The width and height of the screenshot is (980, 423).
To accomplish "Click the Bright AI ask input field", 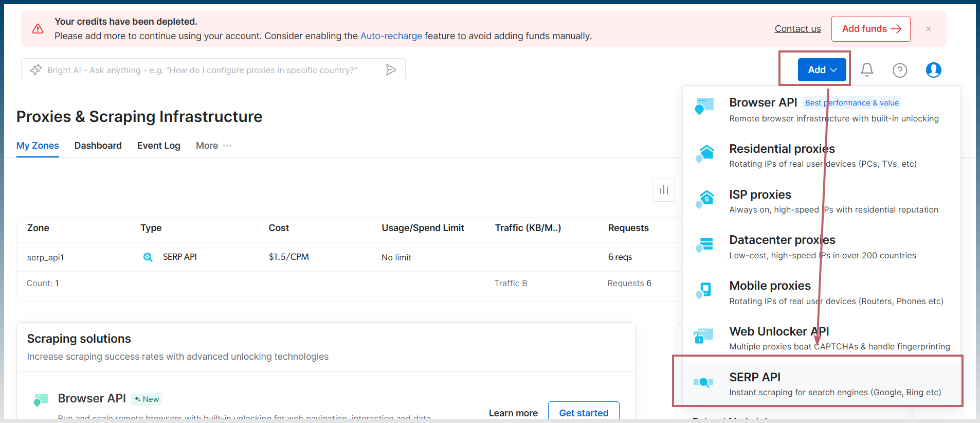I will tap(213, 70).
